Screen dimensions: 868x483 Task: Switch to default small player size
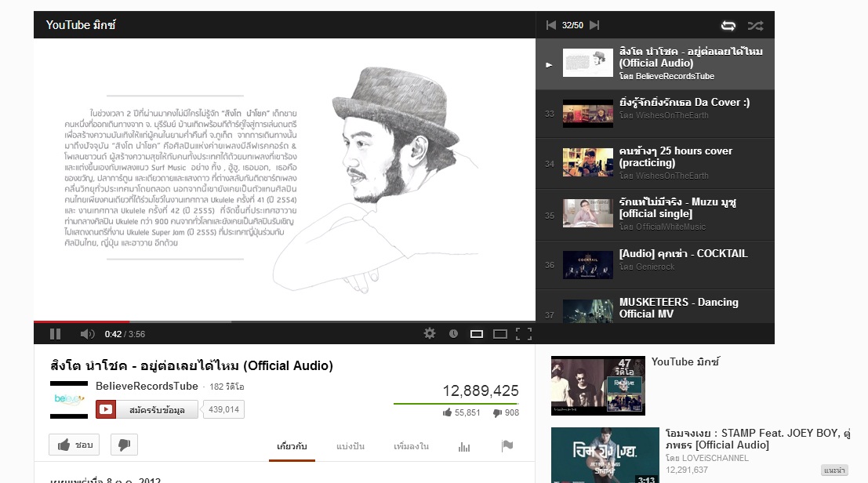477,333
